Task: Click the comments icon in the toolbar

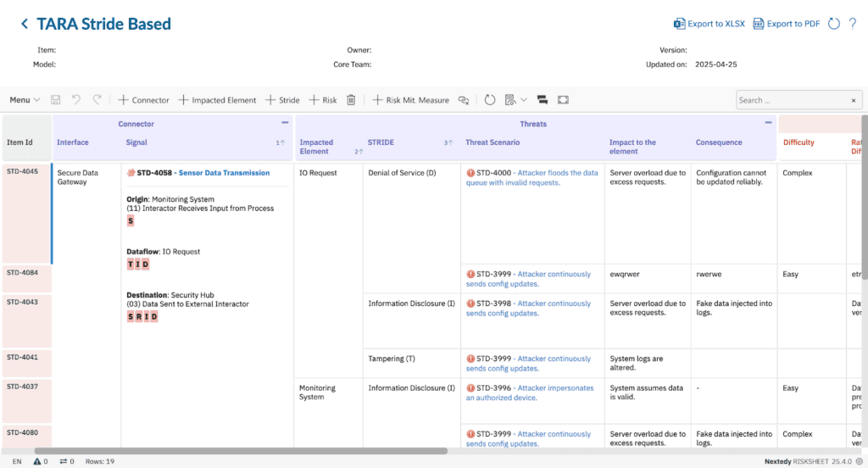Action: 464,100
